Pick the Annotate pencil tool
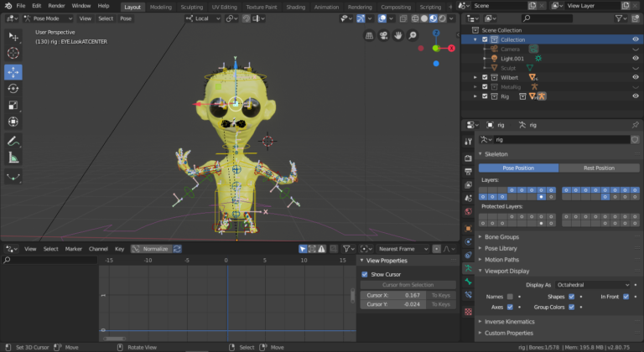 [x=13, y=140]
